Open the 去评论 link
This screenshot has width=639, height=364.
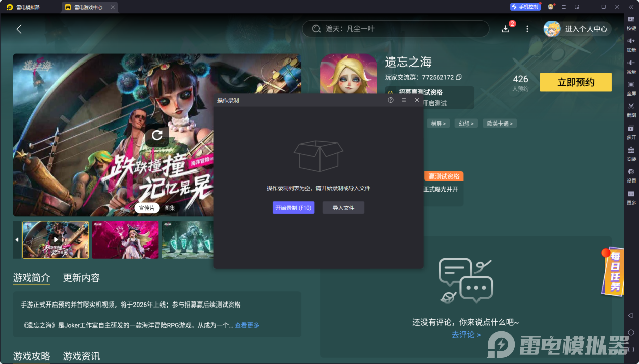pyautogui.click(x=466, y=334)
